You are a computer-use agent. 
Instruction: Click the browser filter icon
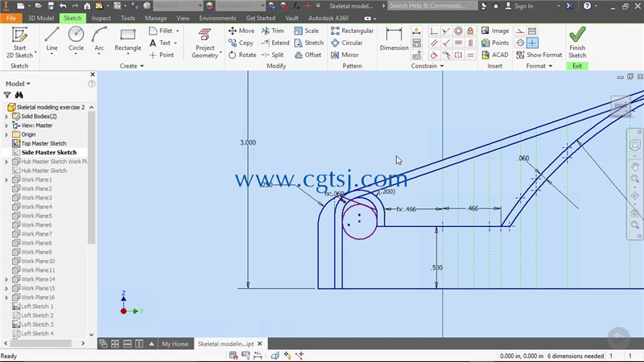click(x=7, y=95)
